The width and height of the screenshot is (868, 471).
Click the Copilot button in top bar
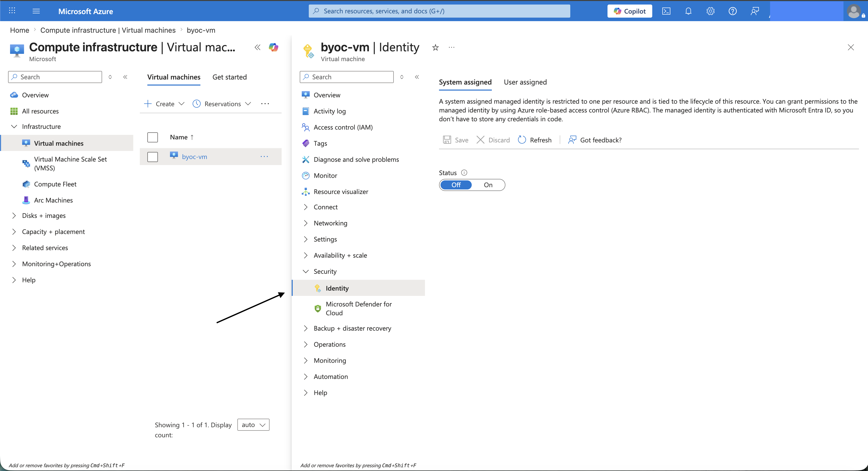(629, 11)
